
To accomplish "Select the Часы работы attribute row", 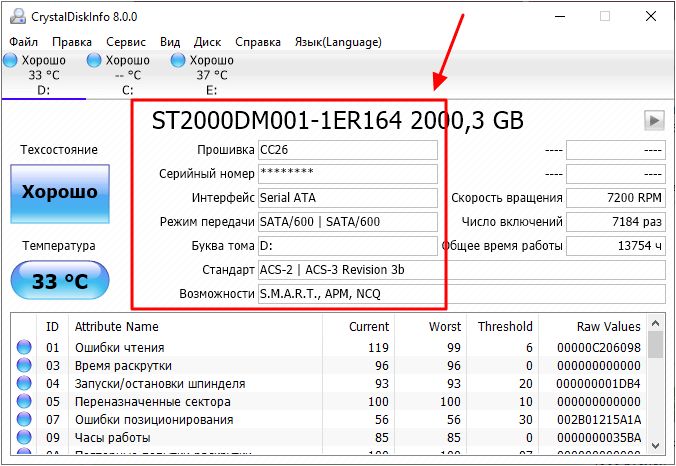I will pyautogui.click(x=329, y=438).
